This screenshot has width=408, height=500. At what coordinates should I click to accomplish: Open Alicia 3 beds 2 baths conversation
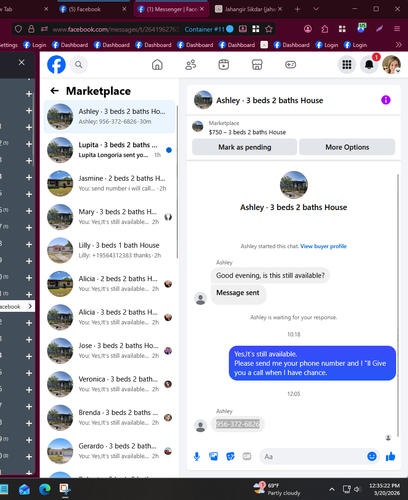(x=109, y=317)
